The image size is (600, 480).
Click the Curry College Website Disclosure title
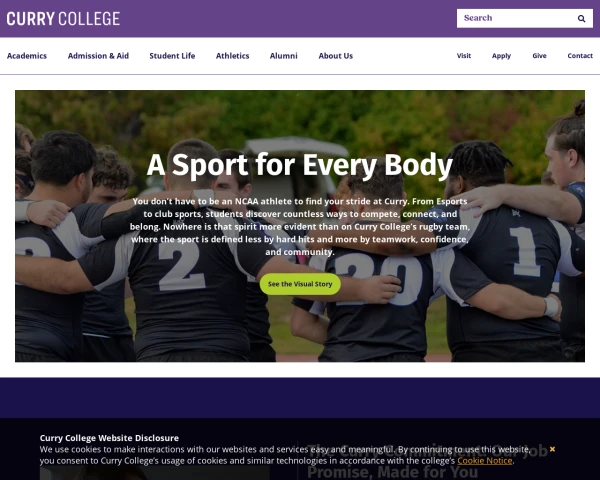pos(109,438)
